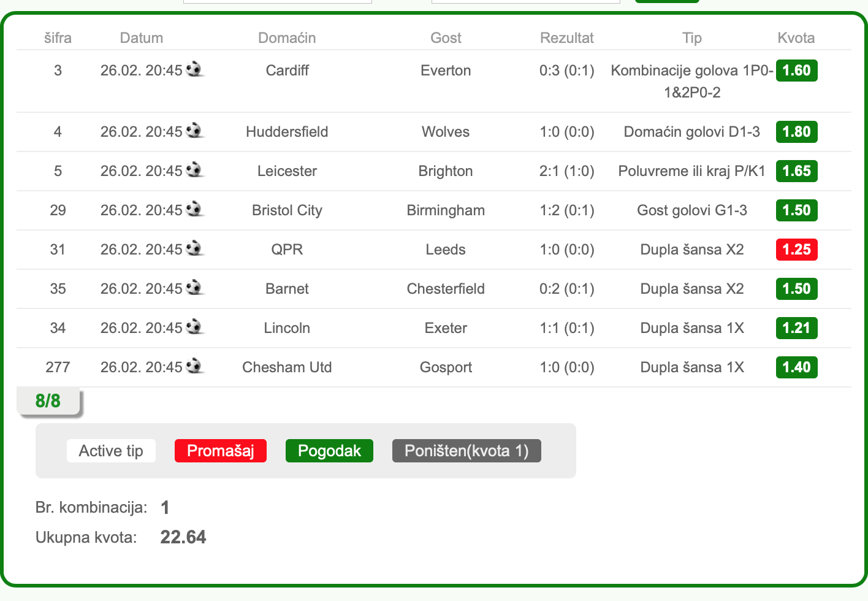Viewport: 868px width, 601px height.
Task: Click the soccer ball icon in Huddersfield row
Action: [x=194, y=130]
